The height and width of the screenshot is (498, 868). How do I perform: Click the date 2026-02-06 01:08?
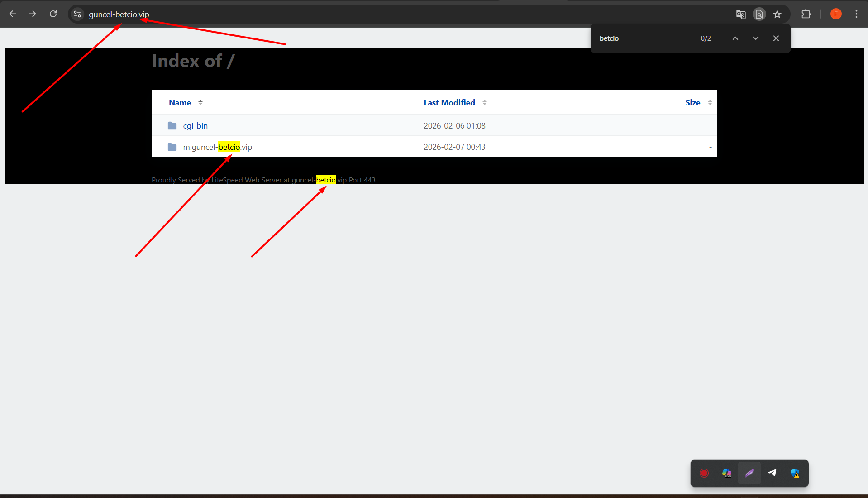(454, 126)
